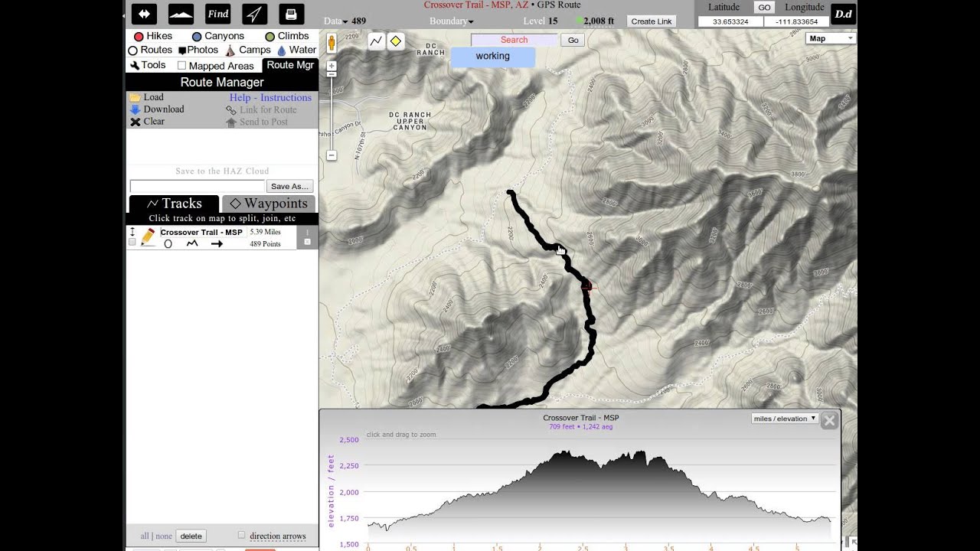
Task: Click the delete button
Action: 191,536
